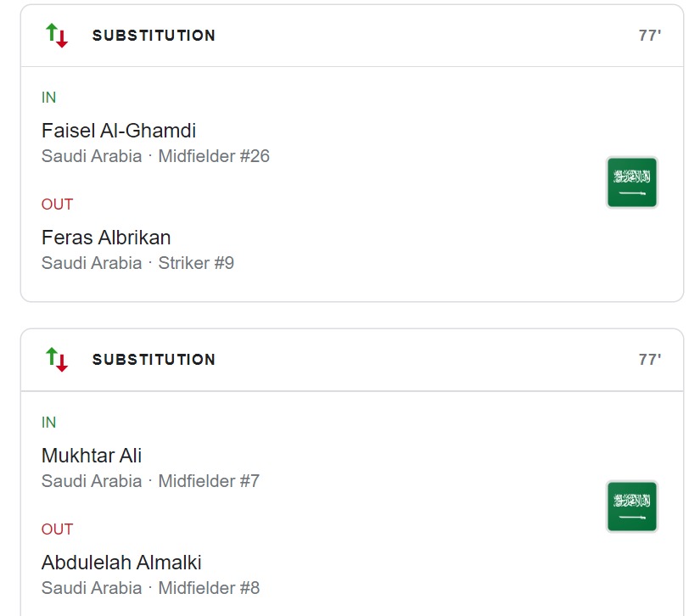The width and height of the screenshot is (689, 616).
Task: Select the player name Mukhtar Ali
Action: pyautogui.click(x=92, y=456)
